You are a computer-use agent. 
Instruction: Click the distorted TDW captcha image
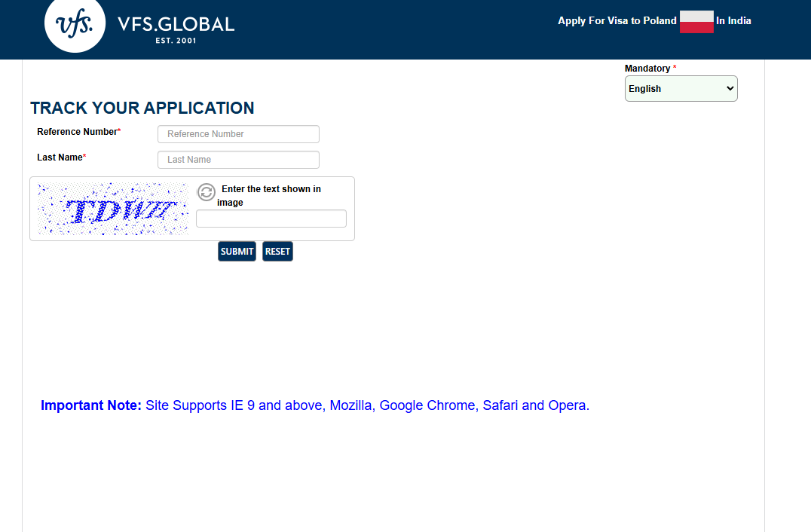[x=112, y=209]
